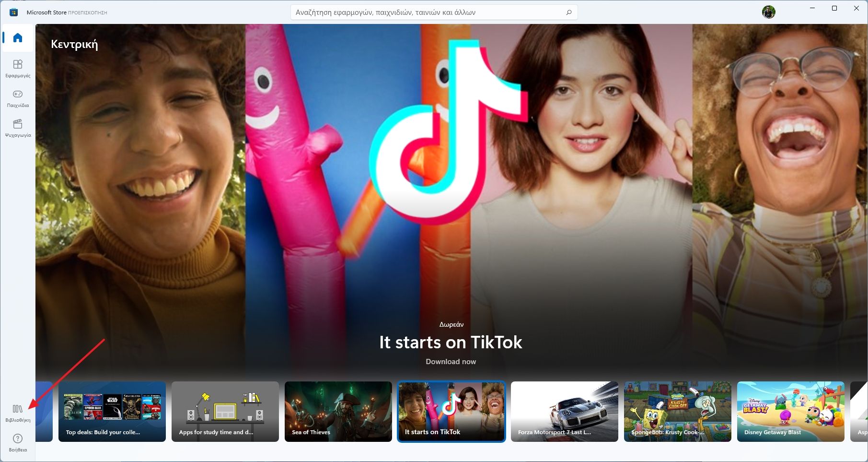Open the Library (Βιβλιοθήκη) icon
Viewport: 868px width, 462px height.
coord(18,413)
